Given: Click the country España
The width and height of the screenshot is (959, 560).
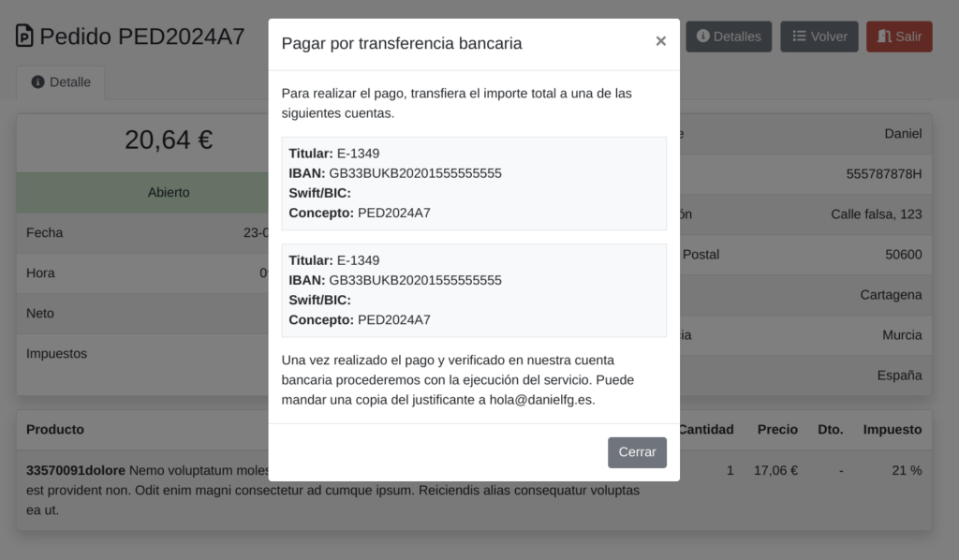Looking at the screenshot, I should pos(899,376).
